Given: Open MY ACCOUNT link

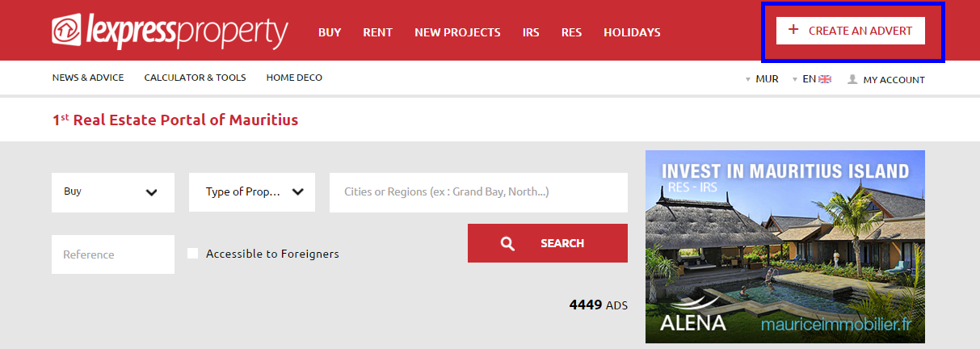Looking at the screenshot, I should point(894,80).
